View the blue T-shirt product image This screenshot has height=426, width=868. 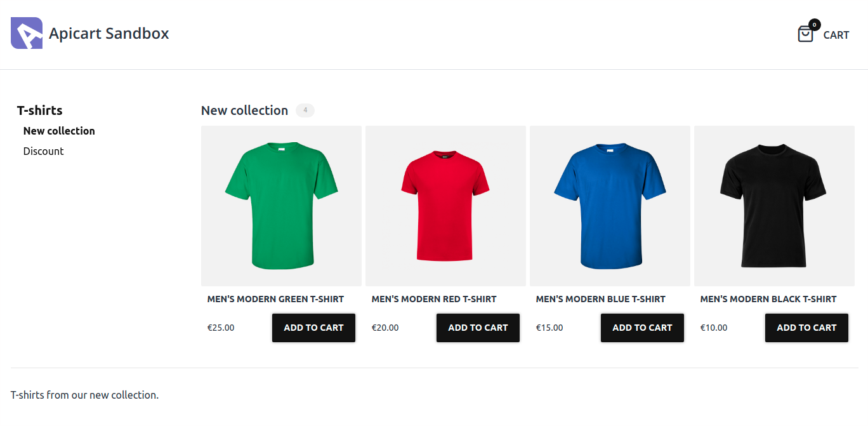coord(610,206)
